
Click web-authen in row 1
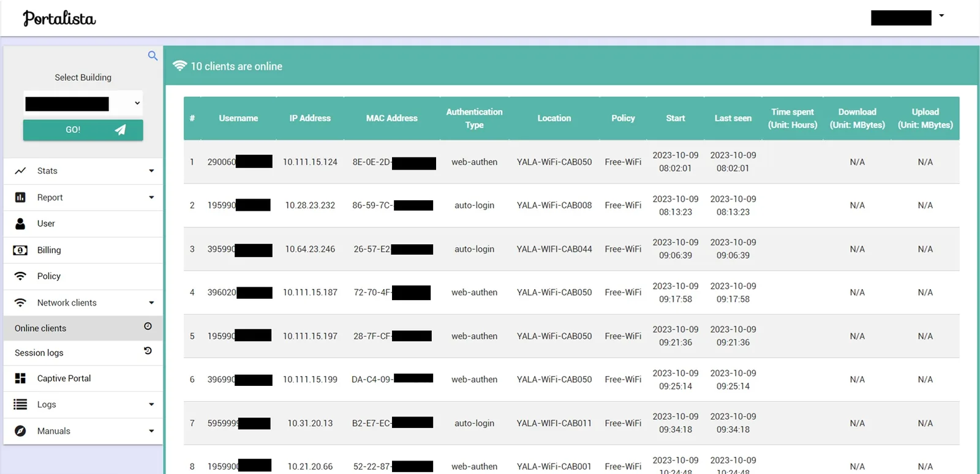(474, 162)
